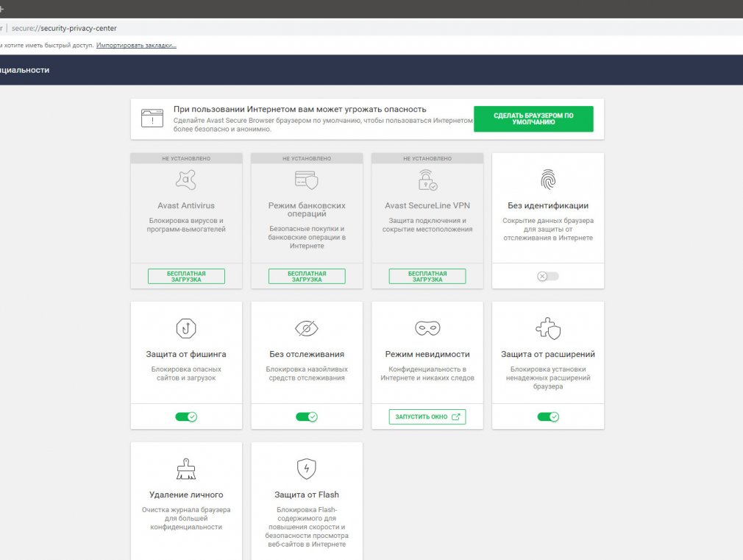The height and width of the screenshot is (560, 743).
Task: Click the browser warning window icon
Action: click(152, 118)
